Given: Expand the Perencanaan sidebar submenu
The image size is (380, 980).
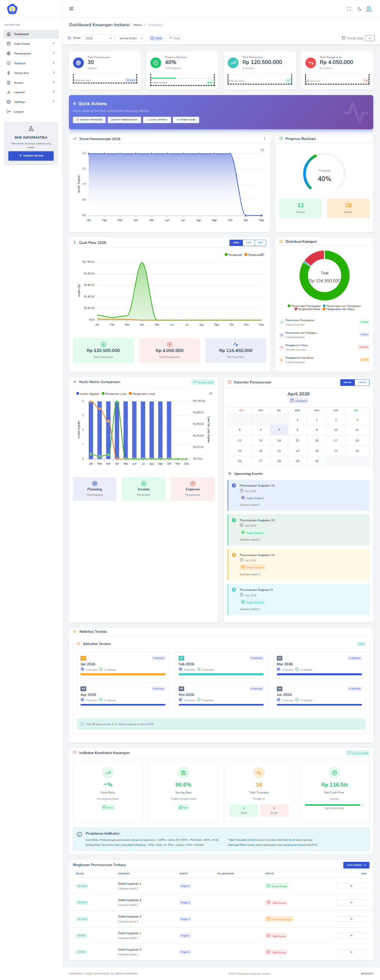Looking at the screenshot, I should [31, 53].
